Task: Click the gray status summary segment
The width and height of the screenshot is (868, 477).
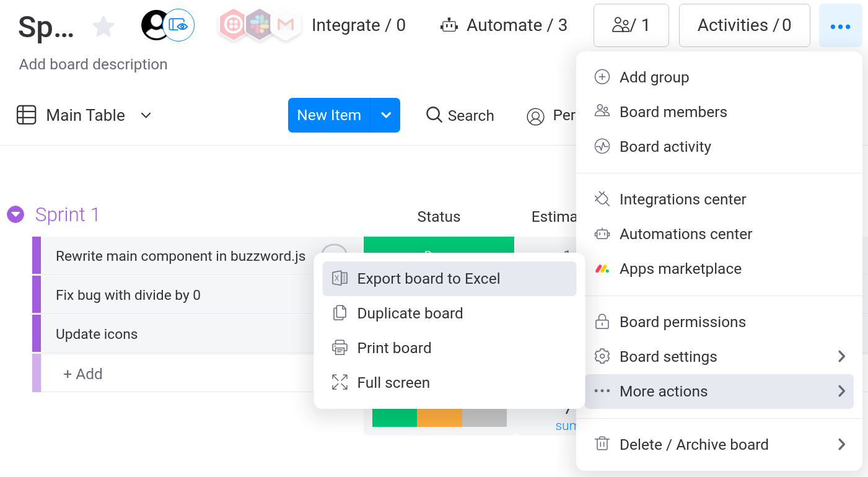Action: (x=484, y=418)
